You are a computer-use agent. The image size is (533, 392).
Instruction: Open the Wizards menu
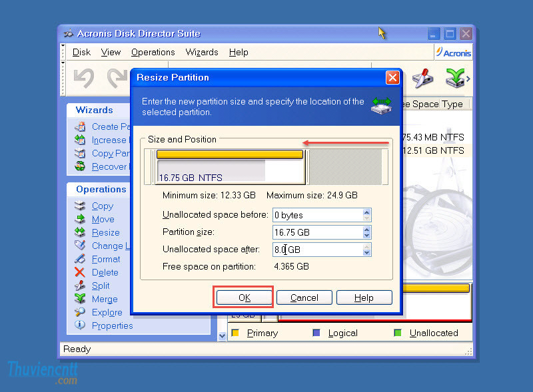pos(202,53)
